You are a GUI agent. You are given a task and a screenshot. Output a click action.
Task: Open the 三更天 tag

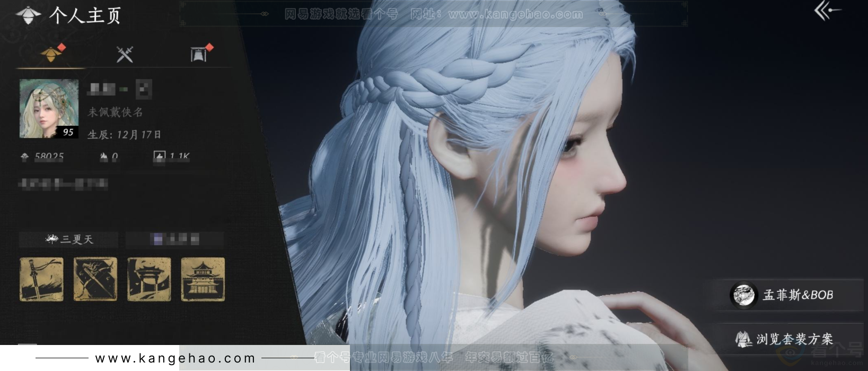pos(69,239)
